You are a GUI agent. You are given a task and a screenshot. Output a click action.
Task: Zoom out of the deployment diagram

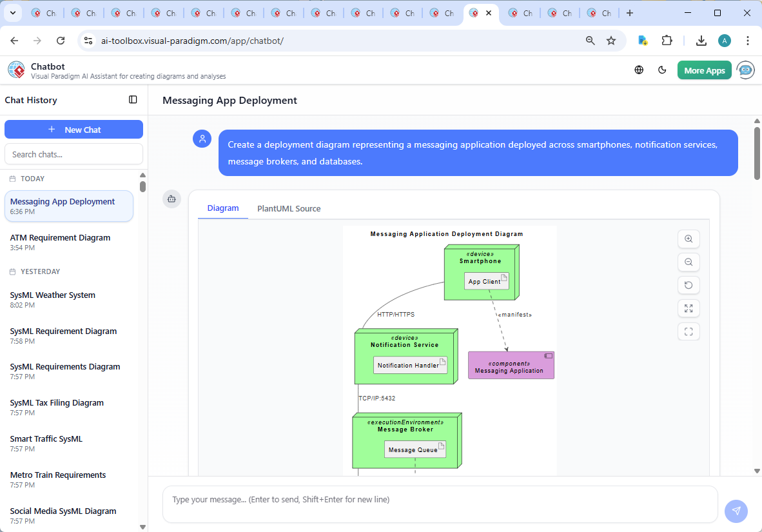point(689,262)
